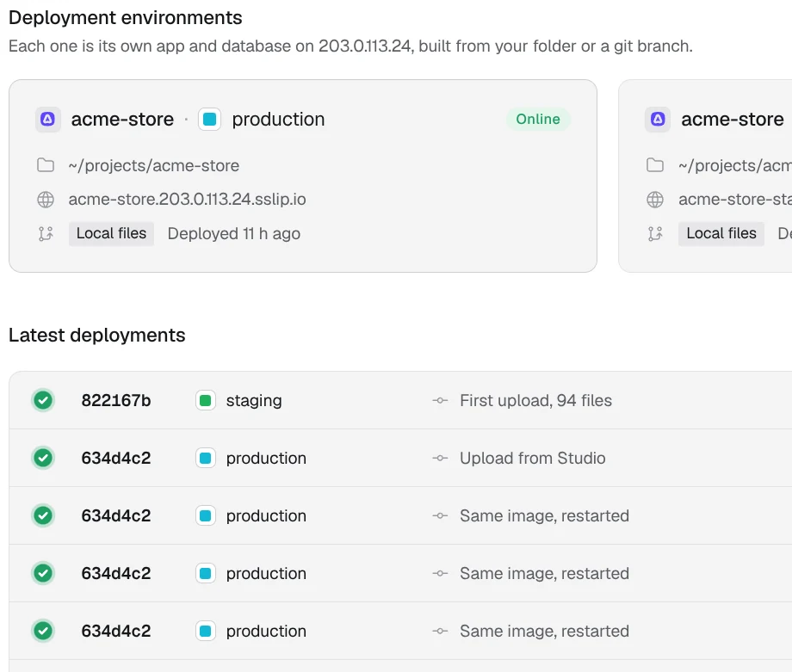Click the globe icon beside acme-store.203.0.113.24.sslip.io
792x672 pixels.
[46, 200]
